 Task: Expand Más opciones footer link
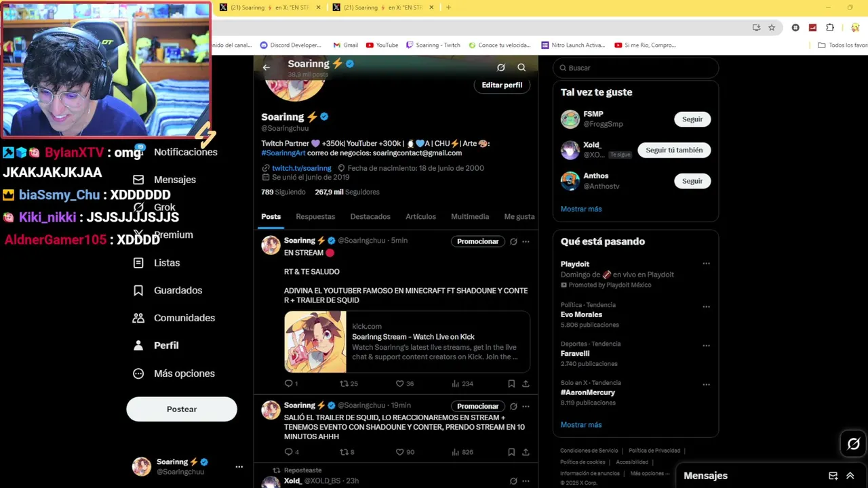click(x=650, y=473)
